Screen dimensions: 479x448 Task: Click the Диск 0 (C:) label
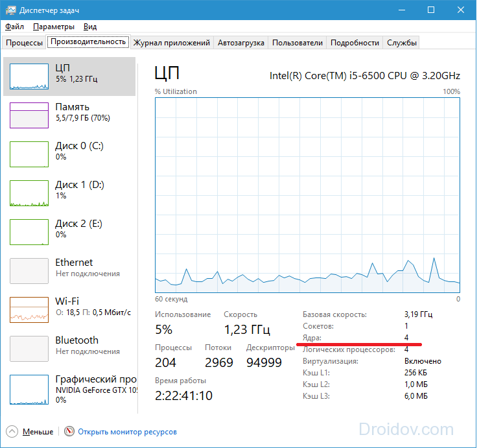tap(80, 146)
